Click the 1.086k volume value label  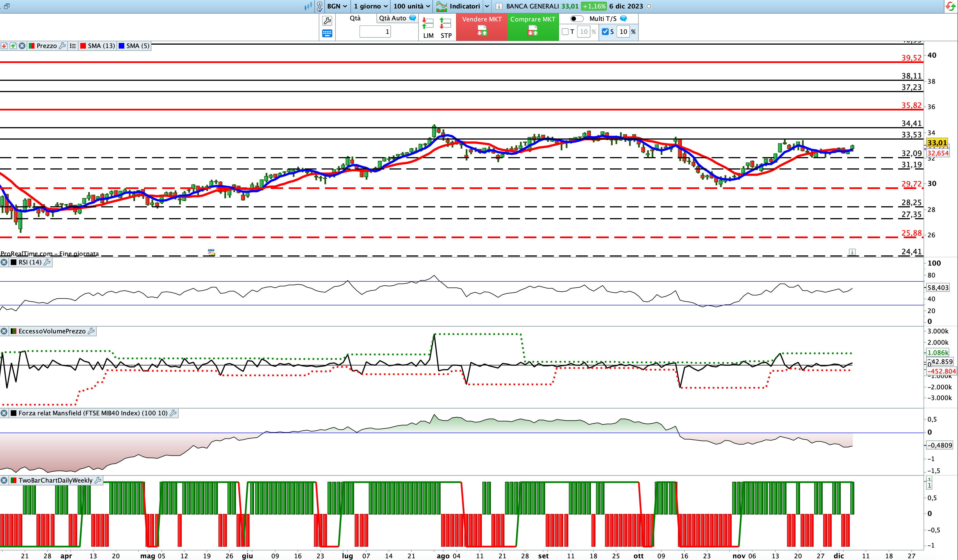938,353
